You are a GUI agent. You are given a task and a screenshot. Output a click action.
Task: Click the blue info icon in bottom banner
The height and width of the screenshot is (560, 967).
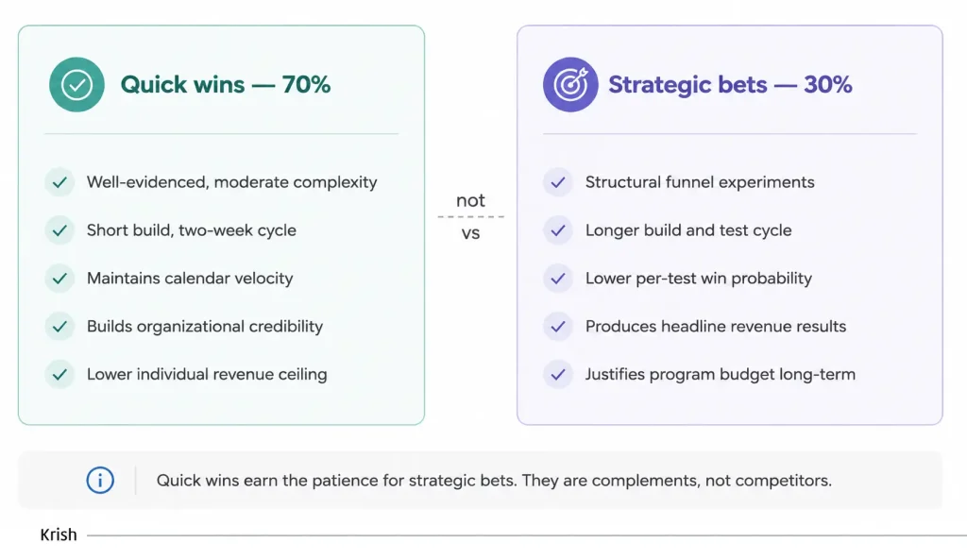click(100, 480)
